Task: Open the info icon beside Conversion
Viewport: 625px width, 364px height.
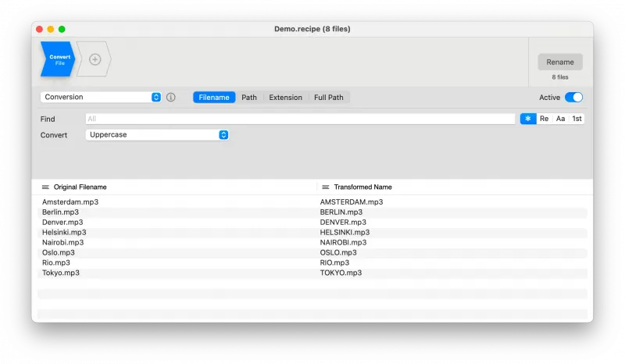Action: [x=170, y=98]
